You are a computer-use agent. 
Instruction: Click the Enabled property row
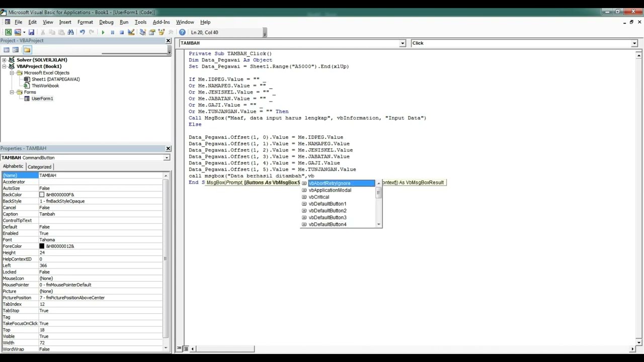(x=82, y=234)
